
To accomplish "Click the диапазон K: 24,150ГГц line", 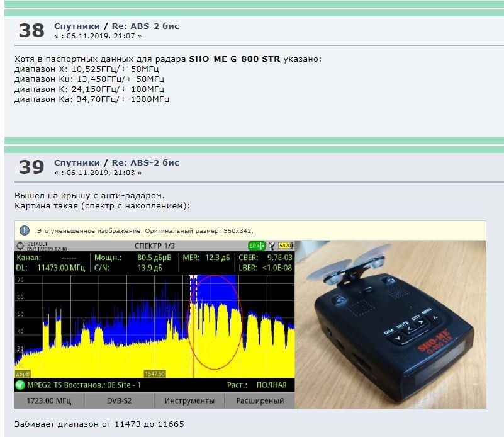I will (x=89, y=89).
